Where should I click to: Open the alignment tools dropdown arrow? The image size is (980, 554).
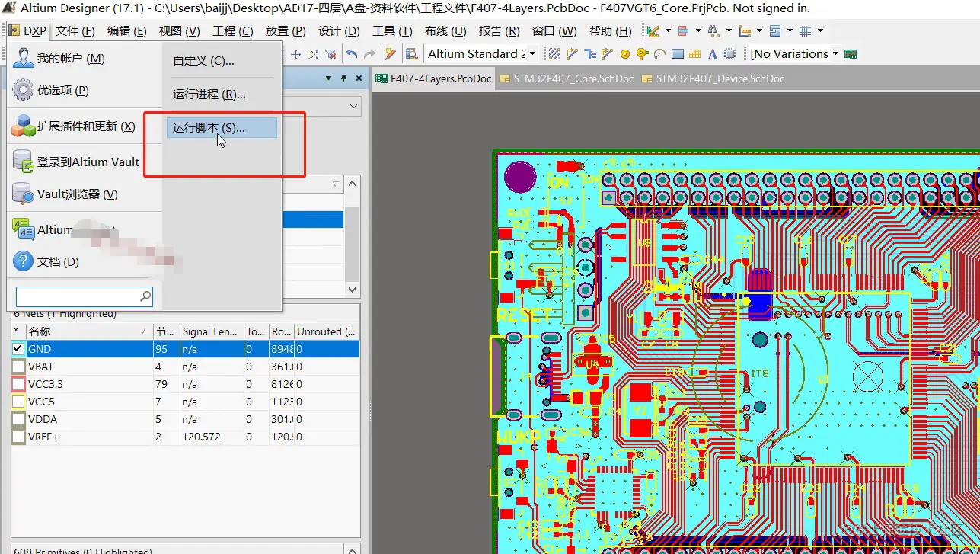pos(698,31)
